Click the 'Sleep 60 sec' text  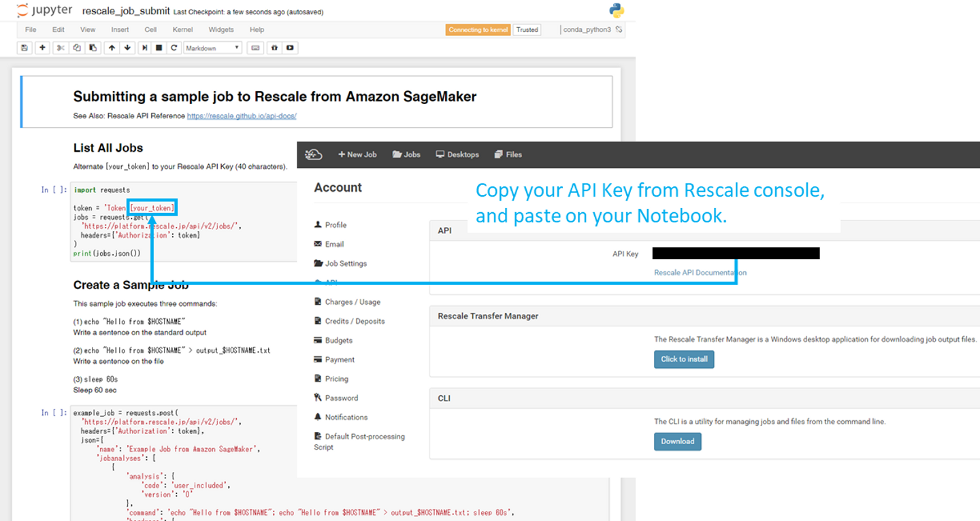(95, 390)
